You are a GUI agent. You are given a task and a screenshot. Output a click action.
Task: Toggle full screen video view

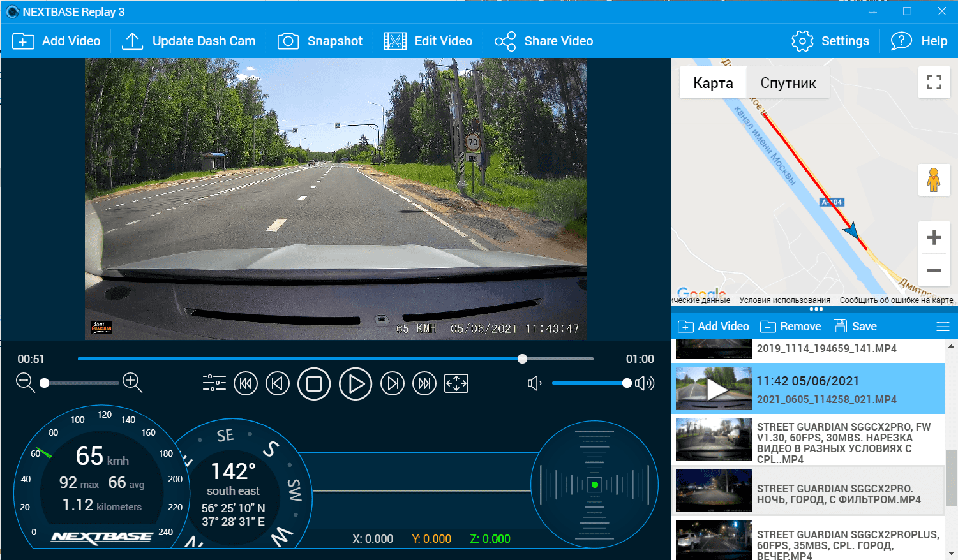[x=456, y=383]
